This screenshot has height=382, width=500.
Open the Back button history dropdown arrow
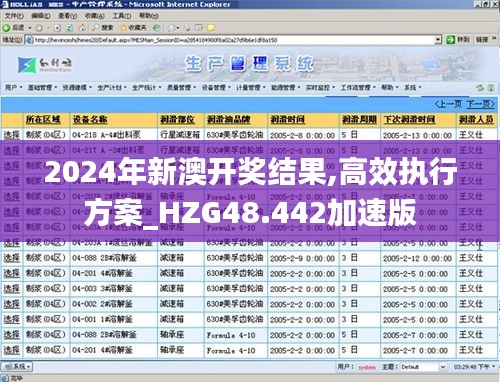[x=30, y=28]
